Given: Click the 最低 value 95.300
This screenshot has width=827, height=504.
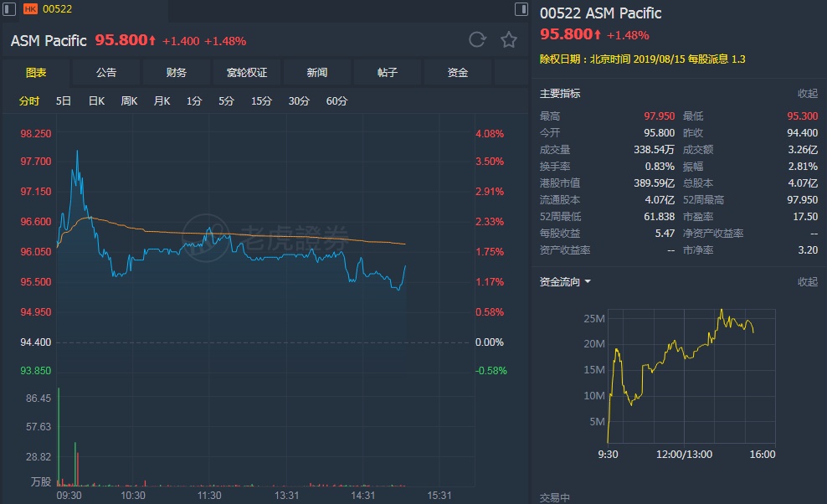Looking at the screenshot, I should pyautogui.click(x=802, y=116).
